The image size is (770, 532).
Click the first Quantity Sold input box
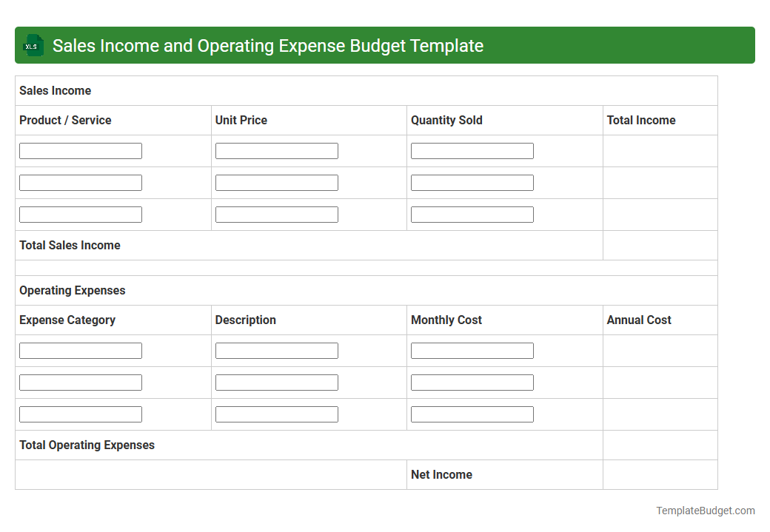472,150
